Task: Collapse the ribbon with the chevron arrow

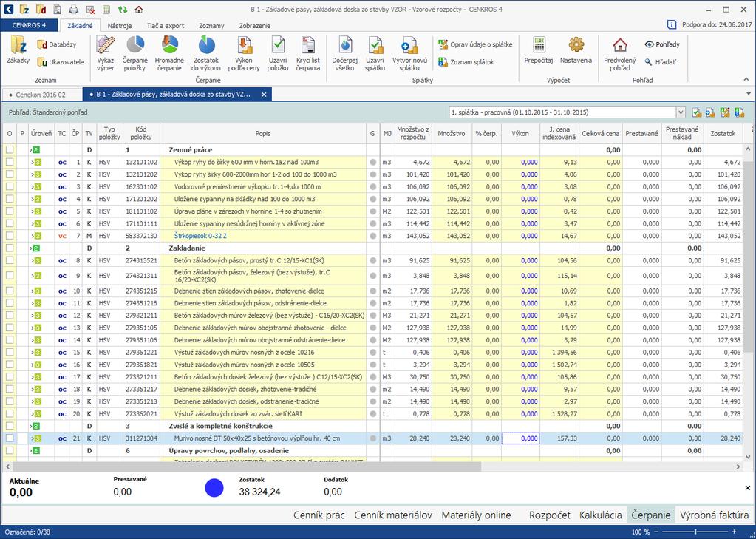Action: click(x=746, y=80)
